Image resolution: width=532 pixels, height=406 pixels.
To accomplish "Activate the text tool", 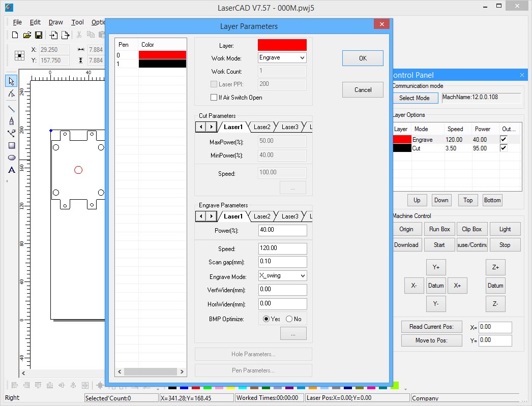I will pyautogui.click(x=12, y=170).
